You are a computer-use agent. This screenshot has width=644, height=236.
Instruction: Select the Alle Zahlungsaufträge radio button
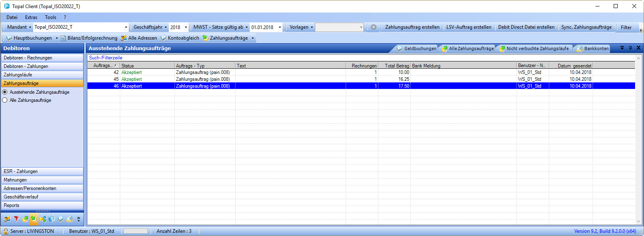tap(5, 100)
